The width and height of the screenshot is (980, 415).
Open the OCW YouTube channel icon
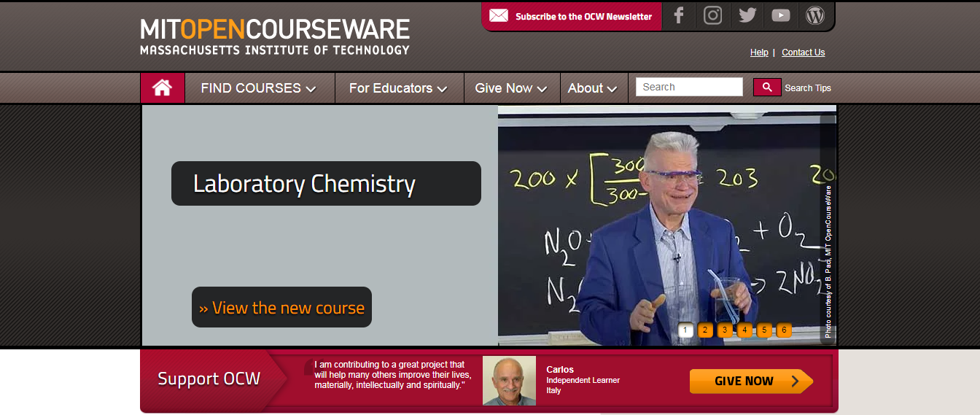(x=781, y=15)
